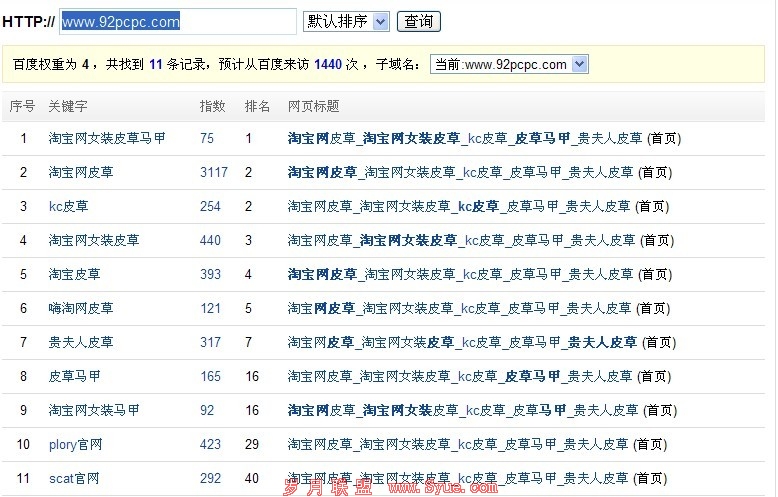This screenshot has width=778, height=497.
Task: Click the 排名 column header
Action: point(257,106)
